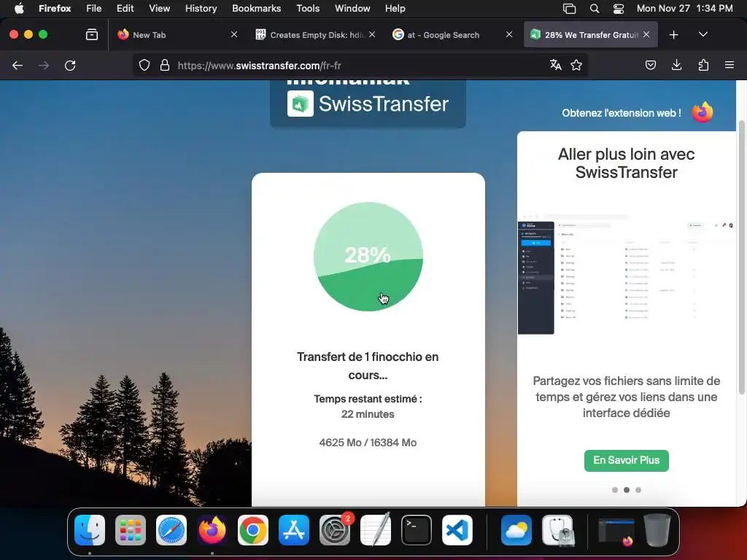The width and height of the screenshot is (747, 560).
Task: Click the 22 minutes remaining text
Action: (368, 414)
